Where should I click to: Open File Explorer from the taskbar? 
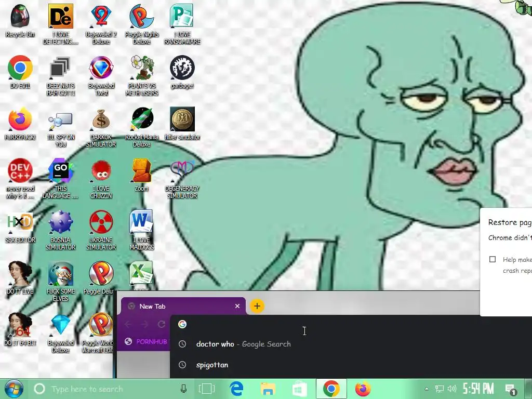[268, 389]
